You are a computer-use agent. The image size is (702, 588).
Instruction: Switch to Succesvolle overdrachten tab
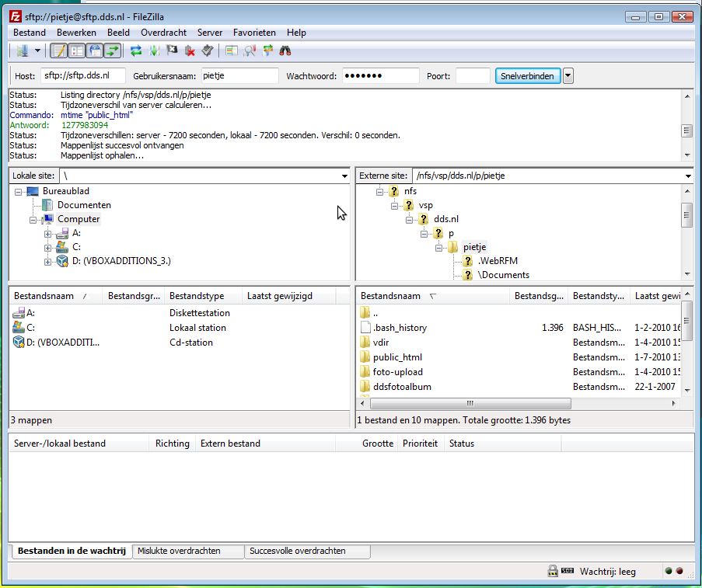[308, 551]
